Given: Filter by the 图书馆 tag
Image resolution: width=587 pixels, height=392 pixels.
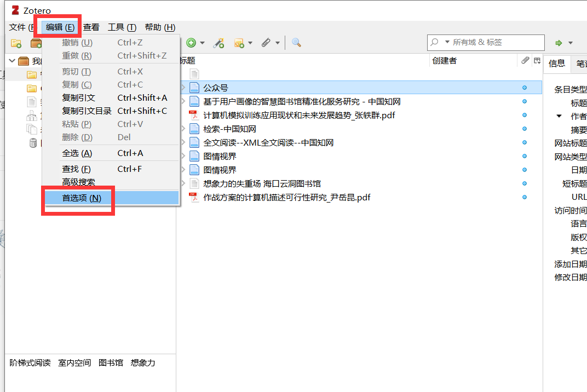Looking at the screenshot, I should pyautogui.click(x=111, y=363).
